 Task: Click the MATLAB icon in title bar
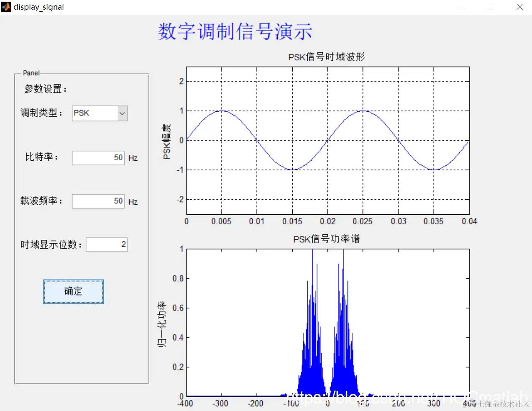pyautogui.click(x=6, y=7)
